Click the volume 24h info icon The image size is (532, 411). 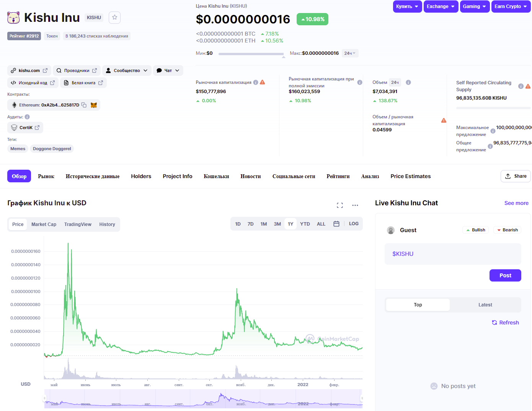coord(408,82)
